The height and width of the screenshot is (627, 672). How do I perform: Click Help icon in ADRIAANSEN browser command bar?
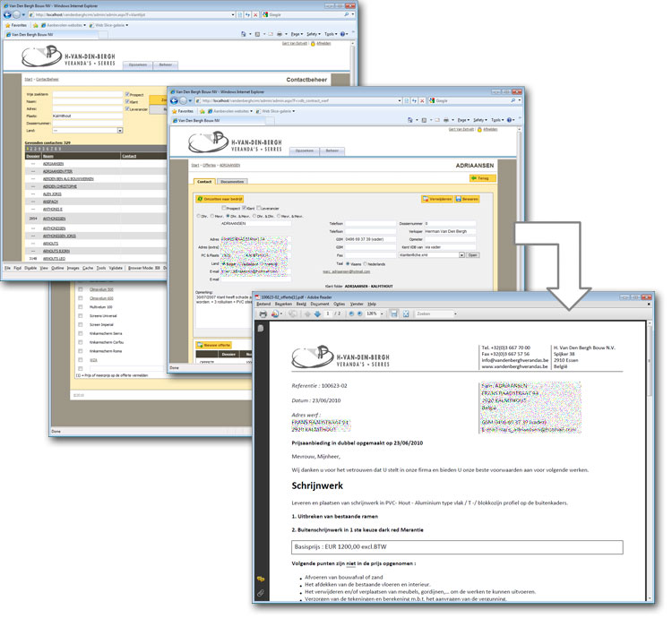pyautogui.click(x=509, y=120)
